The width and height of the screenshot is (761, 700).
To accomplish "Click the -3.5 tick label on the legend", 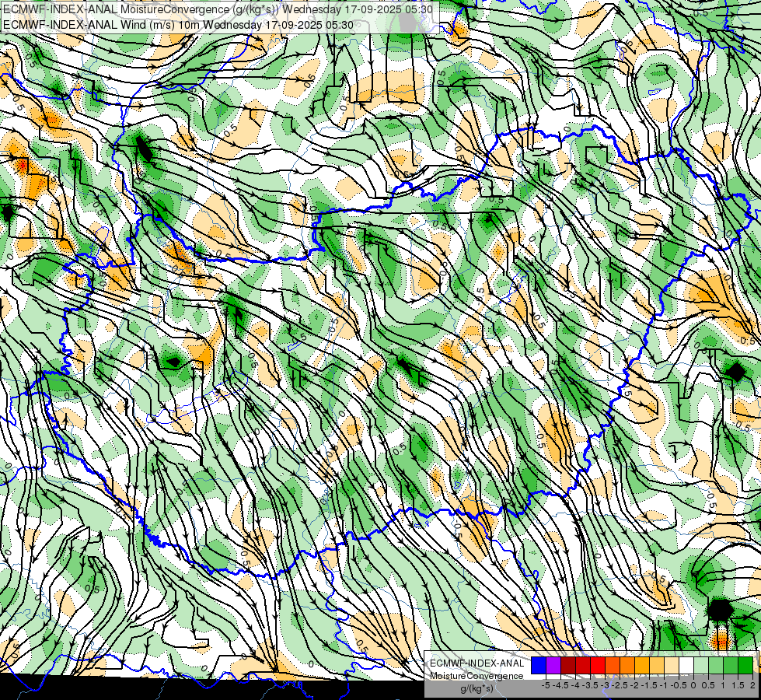I will 590,685.
